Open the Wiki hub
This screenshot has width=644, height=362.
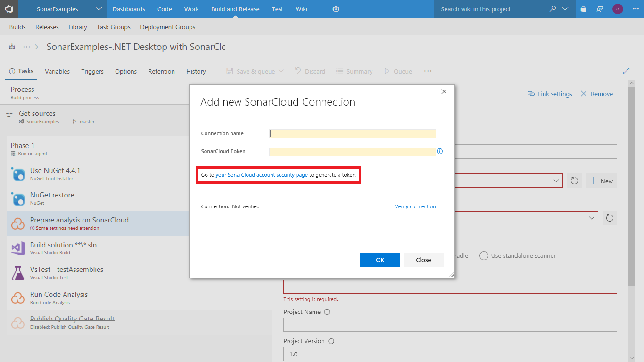point(301,9)
